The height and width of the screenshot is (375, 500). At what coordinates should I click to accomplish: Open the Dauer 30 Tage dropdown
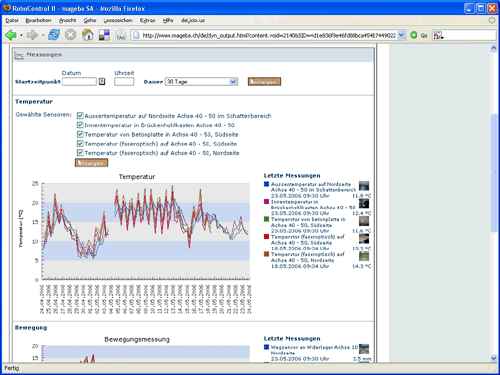[x=201, y=82]
